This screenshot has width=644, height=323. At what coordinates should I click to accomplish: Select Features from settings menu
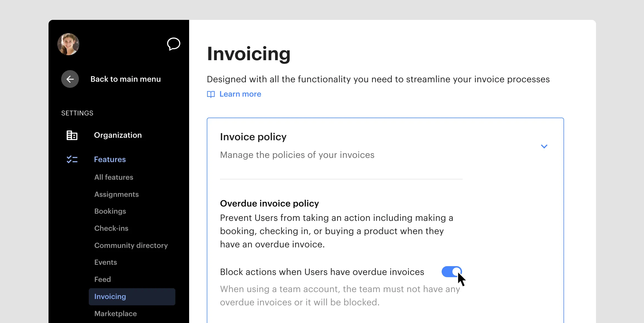pos(110,160)
